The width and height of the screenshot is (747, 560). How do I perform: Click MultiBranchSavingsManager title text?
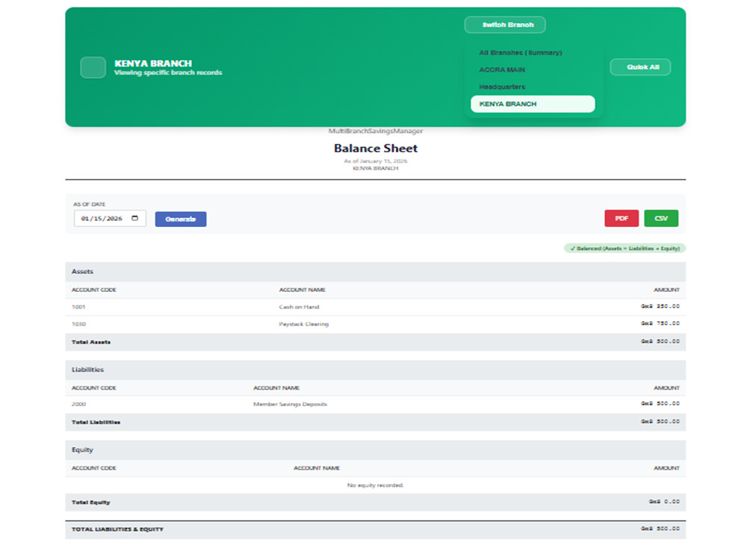tap(376, 131)
